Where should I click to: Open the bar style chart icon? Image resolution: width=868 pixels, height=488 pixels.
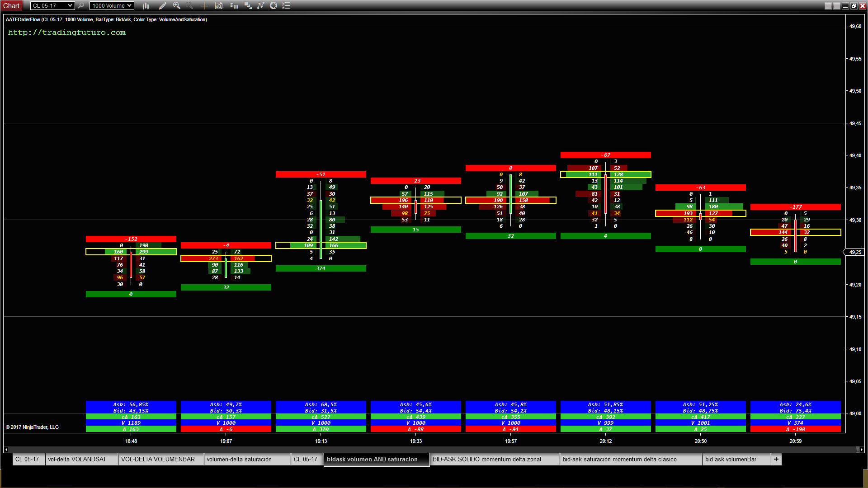[146, 6]
